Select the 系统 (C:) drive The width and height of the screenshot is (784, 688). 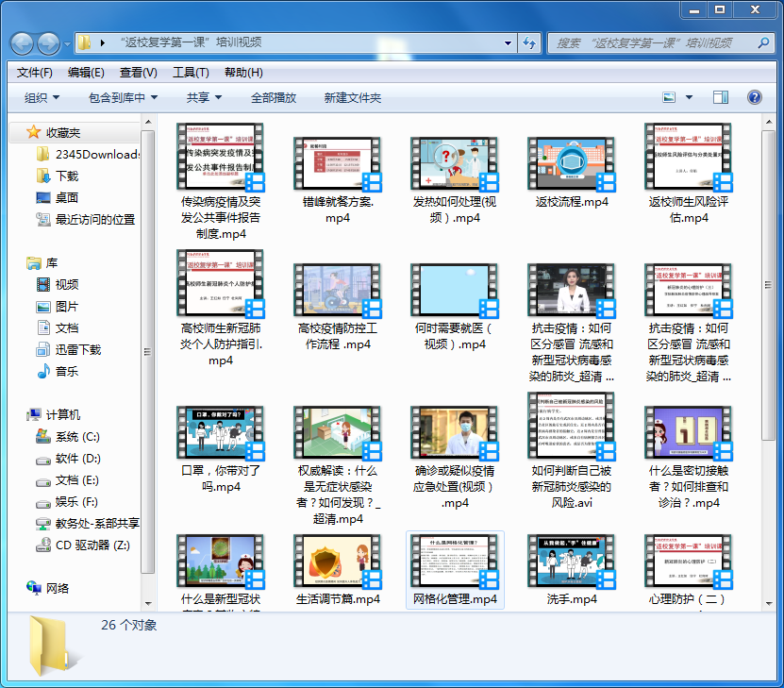76,437
